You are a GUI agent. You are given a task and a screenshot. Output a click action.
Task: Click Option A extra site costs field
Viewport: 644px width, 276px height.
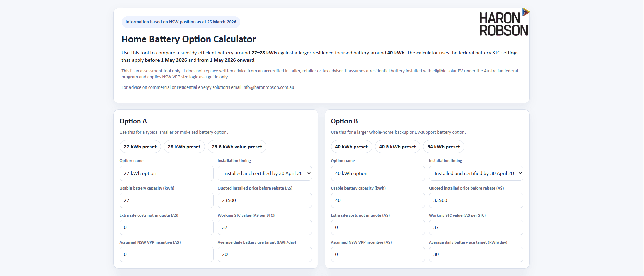[x=166, y=227]
